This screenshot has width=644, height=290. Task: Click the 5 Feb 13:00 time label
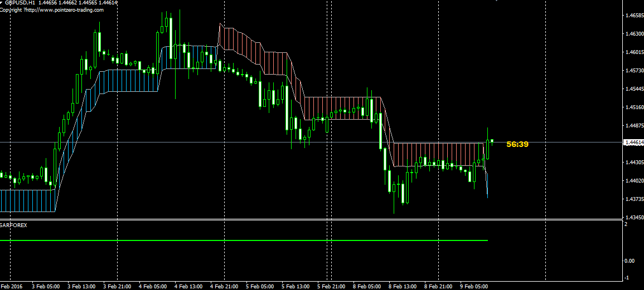click(297, 287)
